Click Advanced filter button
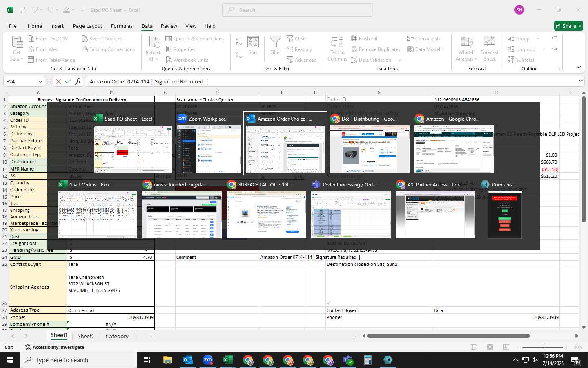588x368 pixels. point(301,60)
